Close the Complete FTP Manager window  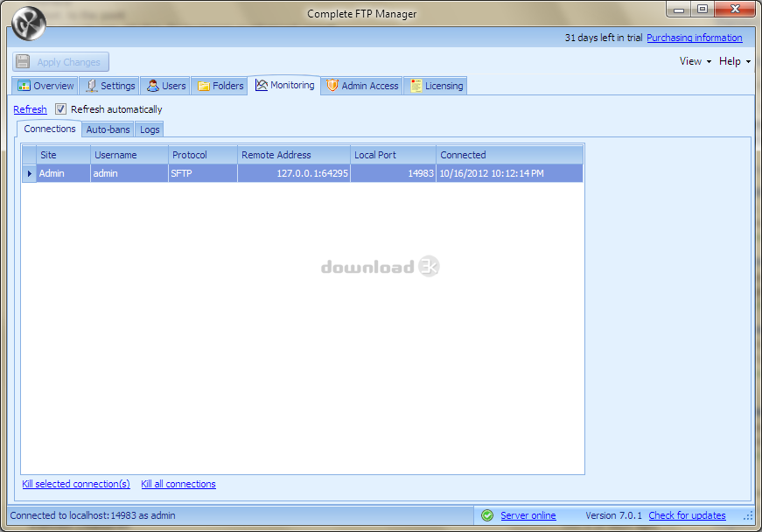(735, 10)
